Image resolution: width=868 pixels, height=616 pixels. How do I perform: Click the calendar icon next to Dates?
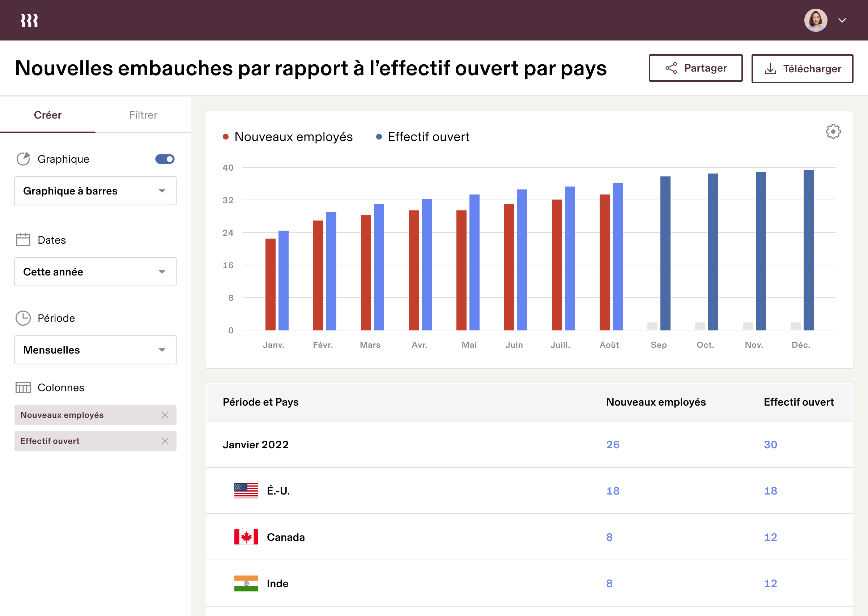coord(23,240)
